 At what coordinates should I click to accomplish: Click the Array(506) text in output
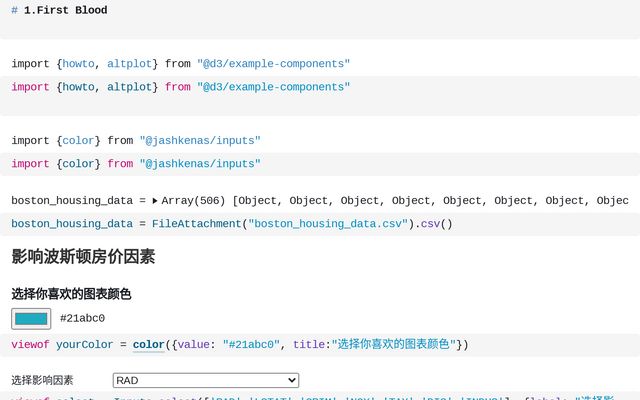tap(193, 201)
